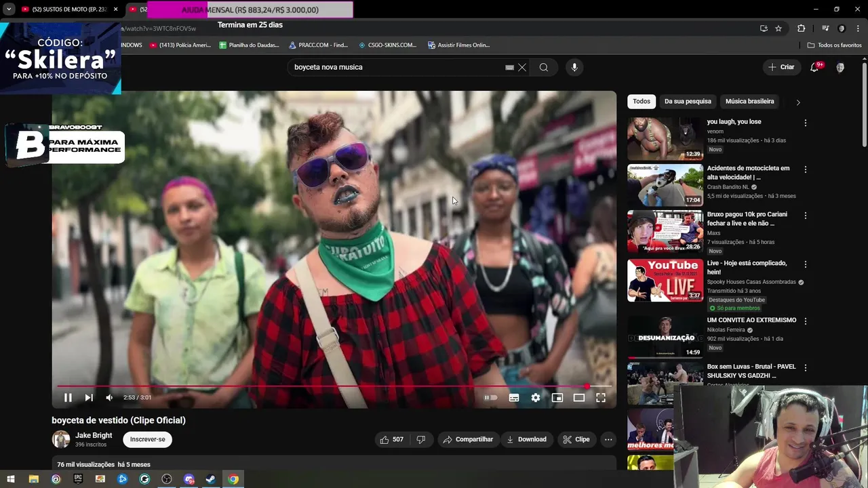Open options menu for 'you laugh, you lose'

pyautogui.click(x=806, y=123)
